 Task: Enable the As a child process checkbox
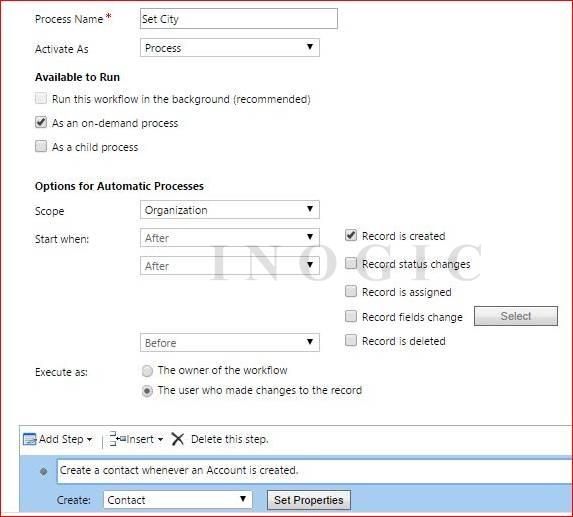41,147
